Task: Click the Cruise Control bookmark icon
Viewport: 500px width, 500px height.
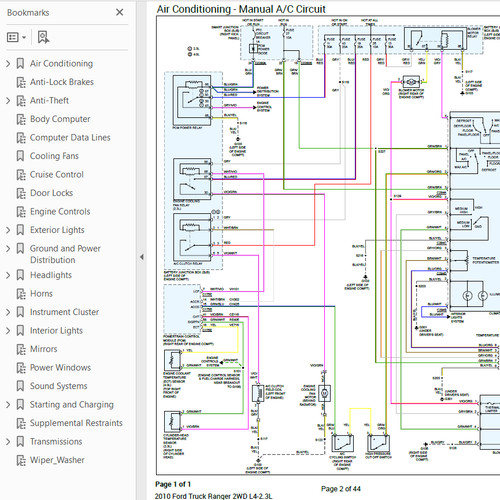Action: 21,175
